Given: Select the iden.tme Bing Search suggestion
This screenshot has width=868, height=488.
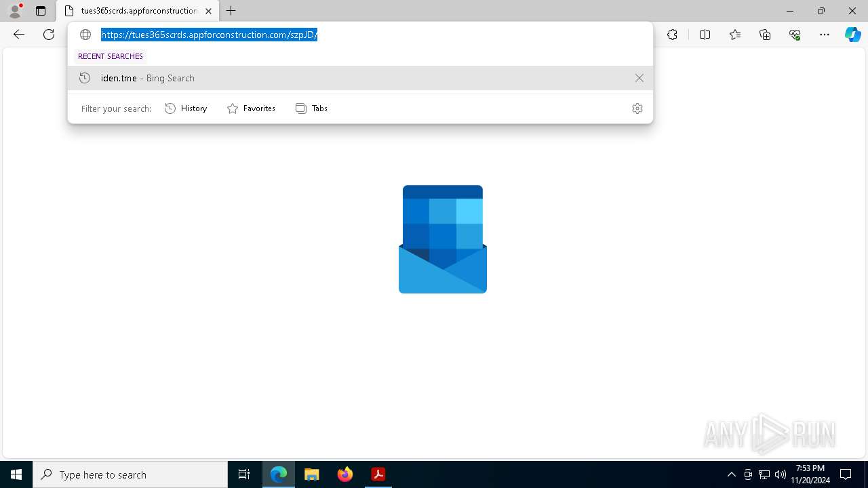Looking at the screenshot, I should pos(360,78).
